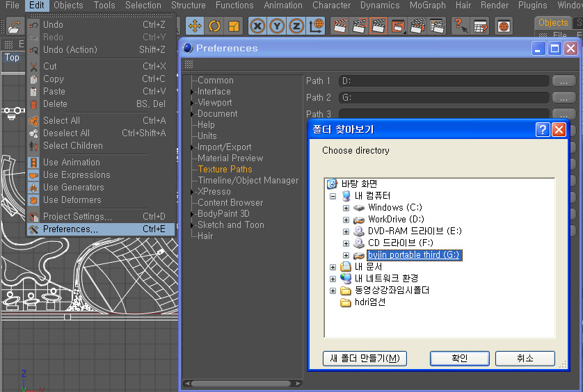
Task: Expand Interface preferences category
Action: [x=192, y=92]
